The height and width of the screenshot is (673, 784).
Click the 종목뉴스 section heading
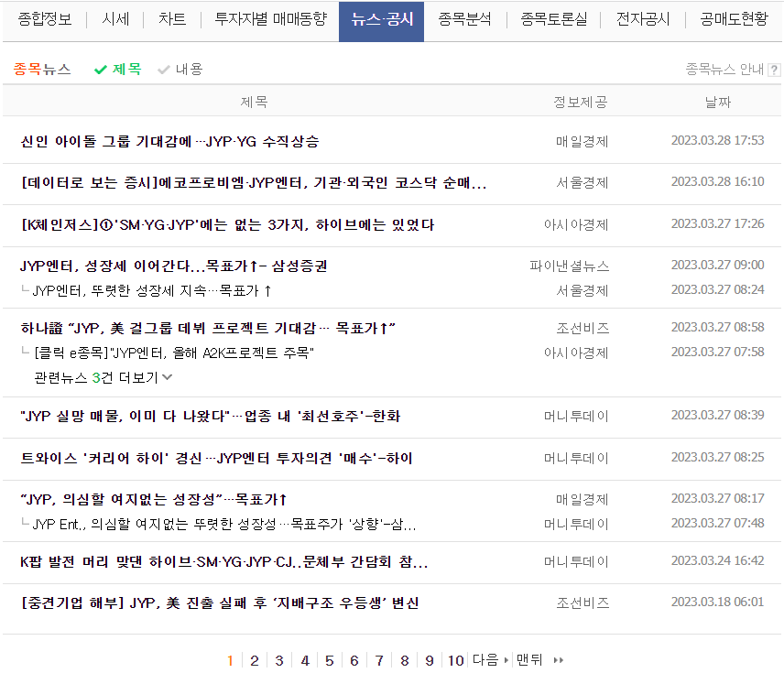point(42,69)
